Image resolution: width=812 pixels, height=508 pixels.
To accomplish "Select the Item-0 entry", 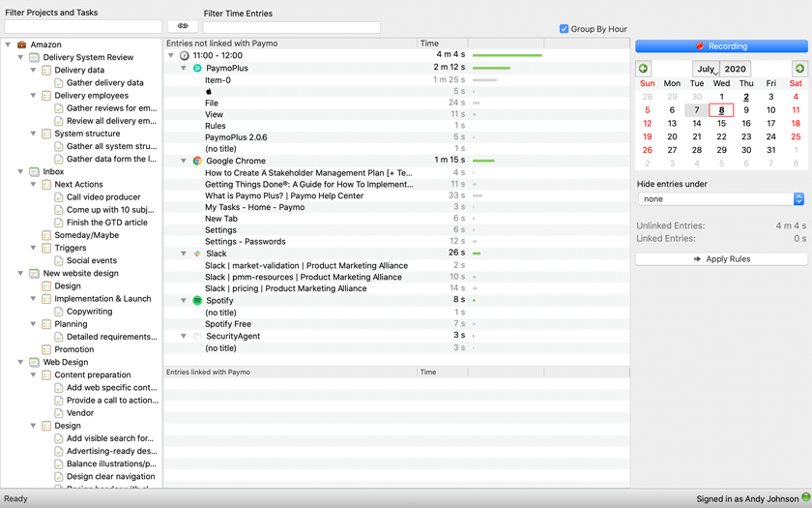I will click(217, 80).
